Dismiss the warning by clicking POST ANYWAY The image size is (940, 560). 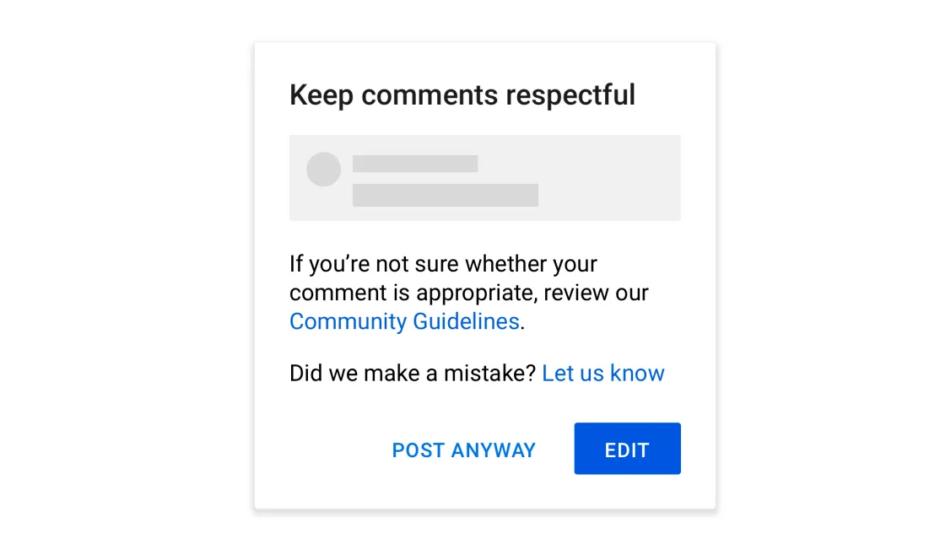tap(463, 450)
